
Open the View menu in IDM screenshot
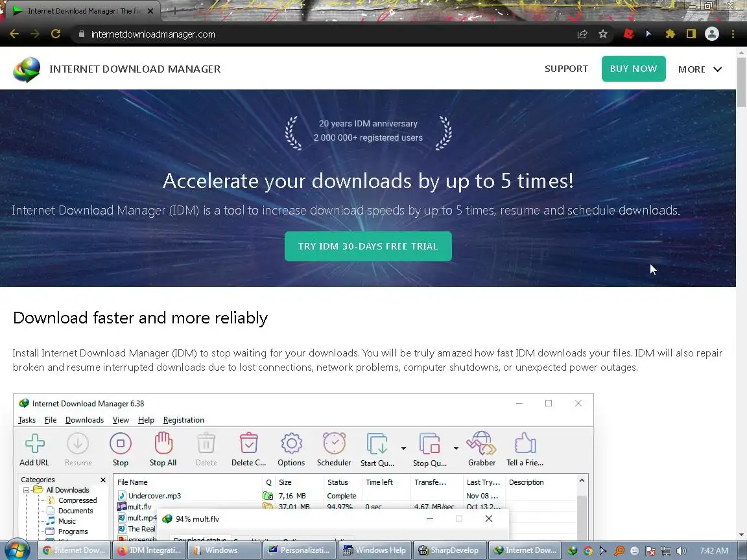[x=121, y=419]
